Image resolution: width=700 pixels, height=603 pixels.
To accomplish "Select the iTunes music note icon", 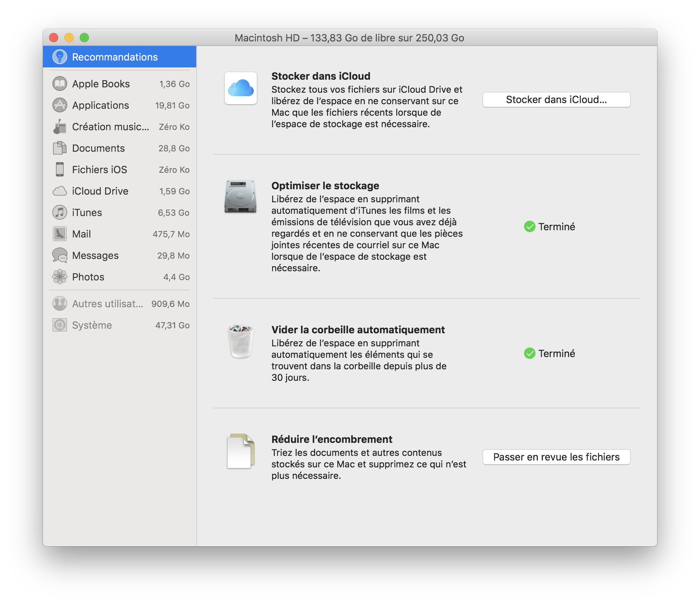I will 60,213.
